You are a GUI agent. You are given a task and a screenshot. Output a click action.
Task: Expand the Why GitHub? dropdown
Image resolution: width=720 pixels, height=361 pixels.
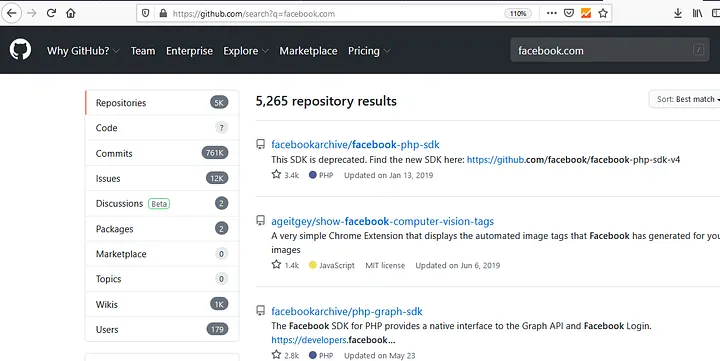pos(83,51)
